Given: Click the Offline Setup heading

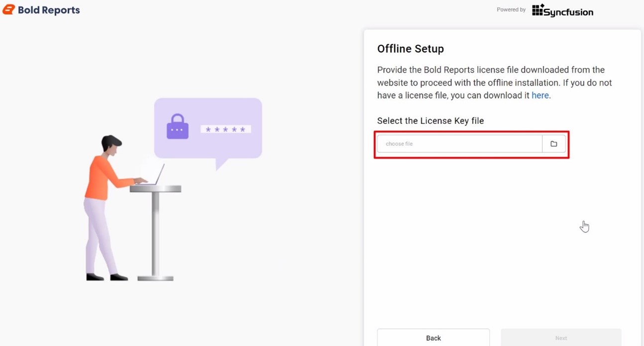Looking at the screenshot, I should (x=411, y=49).
